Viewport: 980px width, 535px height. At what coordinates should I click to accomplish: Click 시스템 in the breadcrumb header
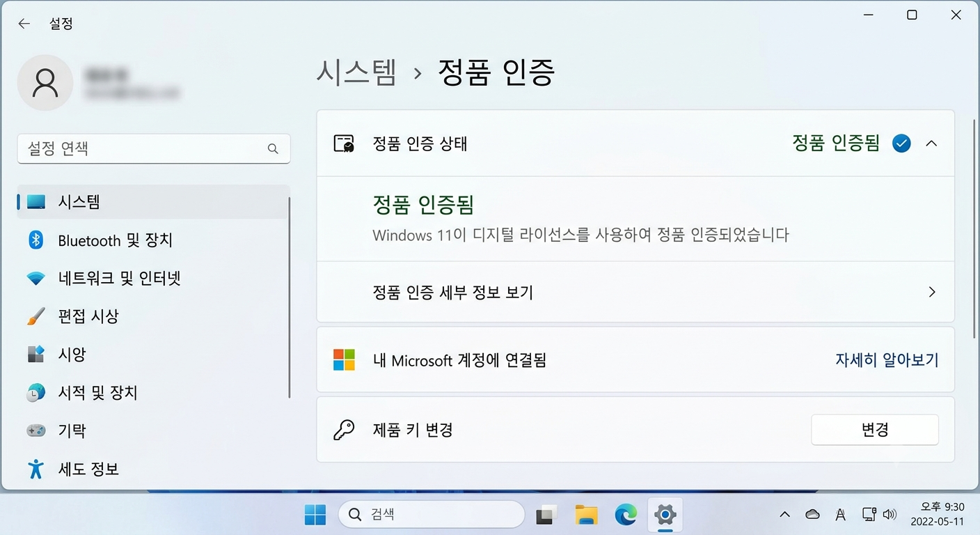tap(356, 72)
